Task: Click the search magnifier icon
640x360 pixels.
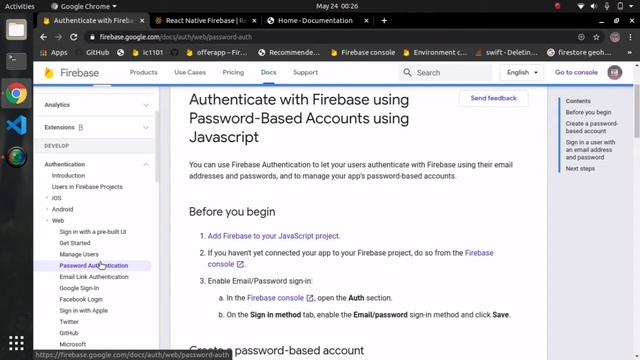Action: (x=407, y=73)
